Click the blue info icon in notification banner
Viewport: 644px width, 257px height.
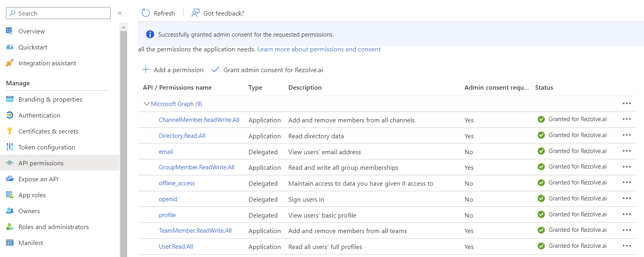(x=150, y=34)
